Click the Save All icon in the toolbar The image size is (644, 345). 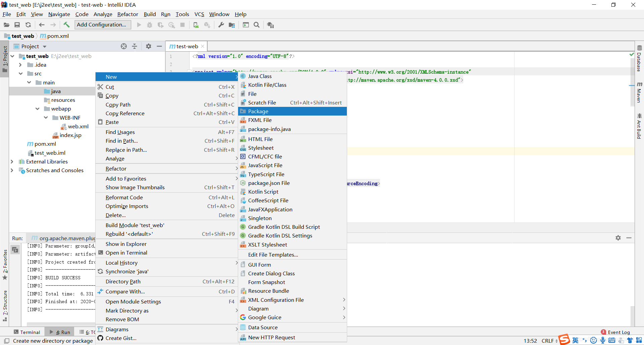pos(17,24)
